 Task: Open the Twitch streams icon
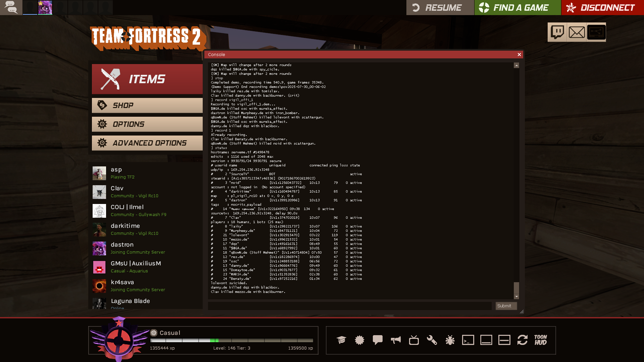(x=557, y=32)
